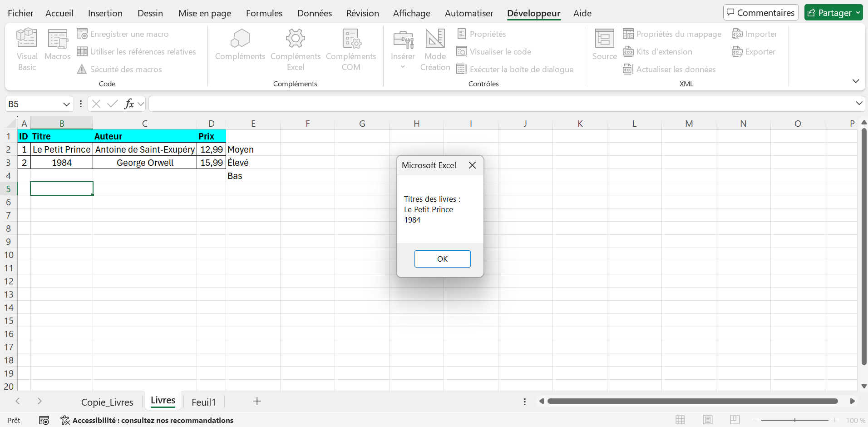Collapse the ribbon with chevron
868x427 pixels.
click(x=856, y=81)
